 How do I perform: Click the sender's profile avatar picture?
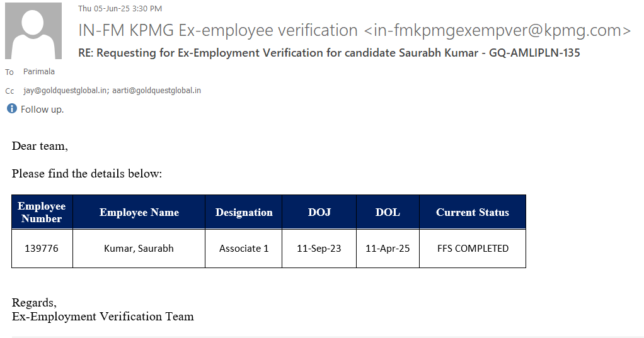33,31
